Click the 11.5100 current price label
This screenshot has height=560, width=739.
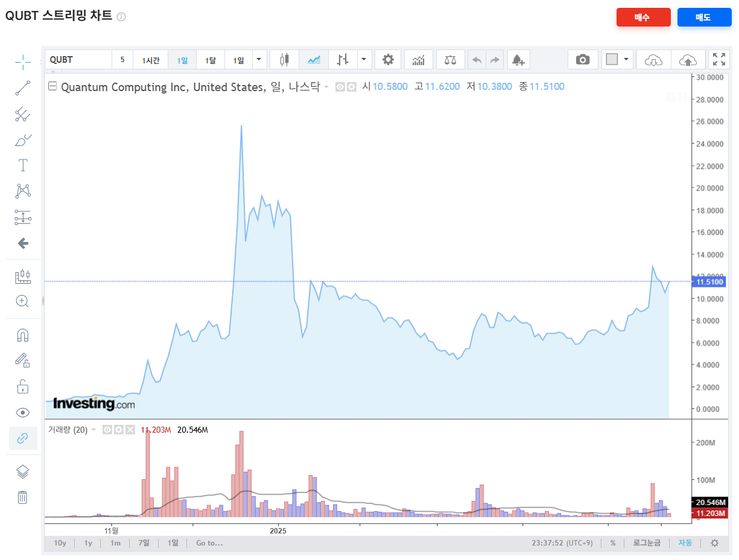coord(709,282)
